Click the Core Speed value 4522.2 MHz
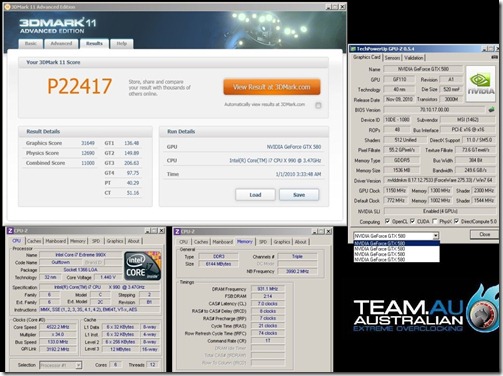This screenshot has height=376, width=503. [x=58, y=327]
